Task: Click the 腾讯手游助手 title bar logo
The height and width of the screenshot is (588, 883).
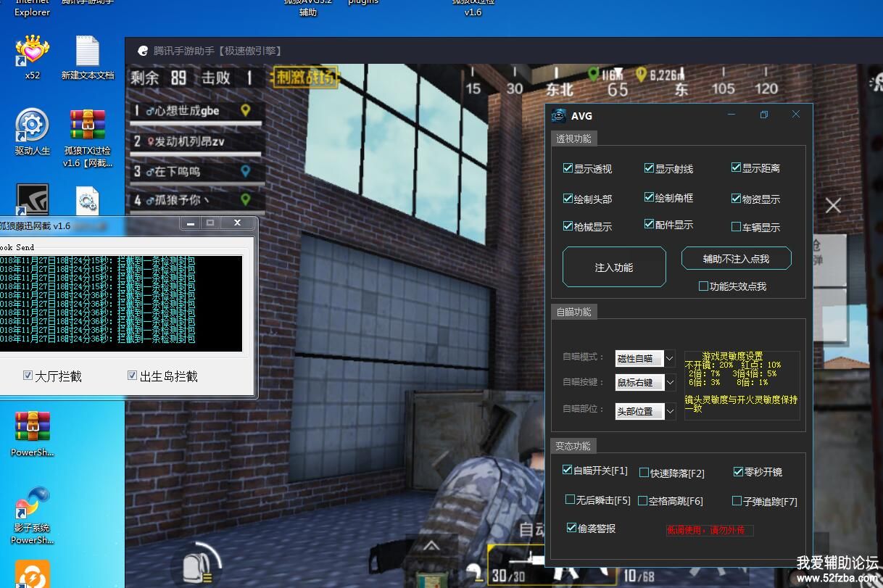Action: pos(143,51)
